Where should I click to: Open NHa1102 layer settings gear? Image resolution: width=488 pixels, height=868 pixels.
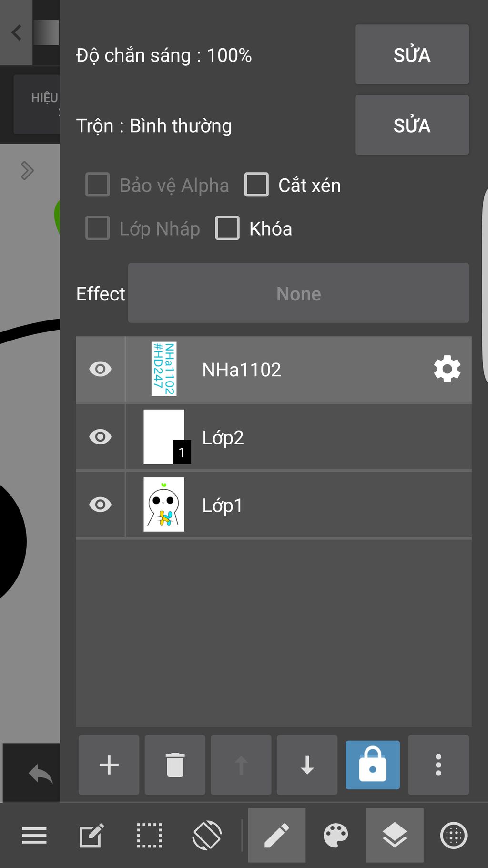447,369
